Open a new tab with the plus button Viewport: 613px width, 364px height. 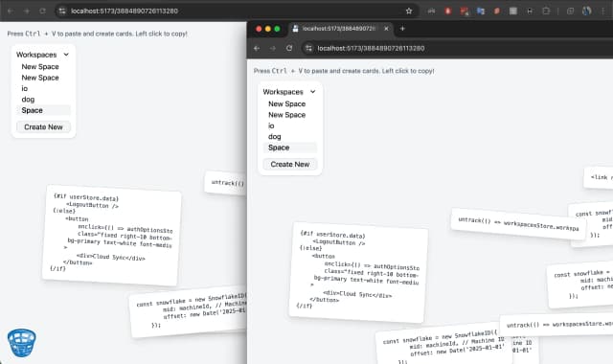click(402, 29)
